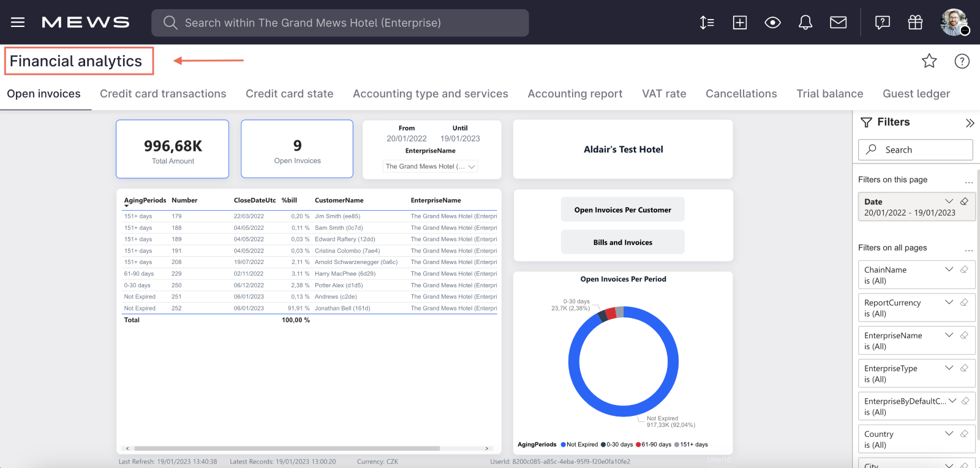Screen dimensions: 980x468
Task: Open the notifications bell
Action: pos(805,23)
